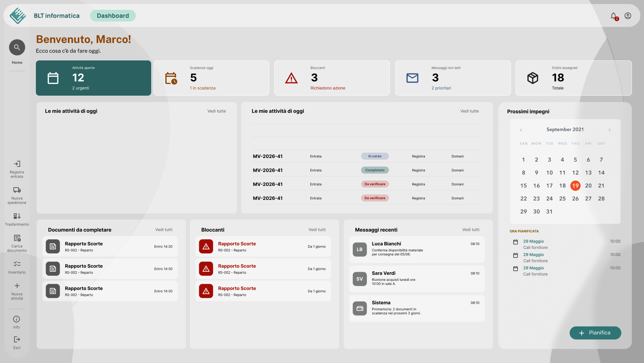The width and height of the screenshot is (644, 363).
Task: Select day 7 in the calendar
Action: 601,160
